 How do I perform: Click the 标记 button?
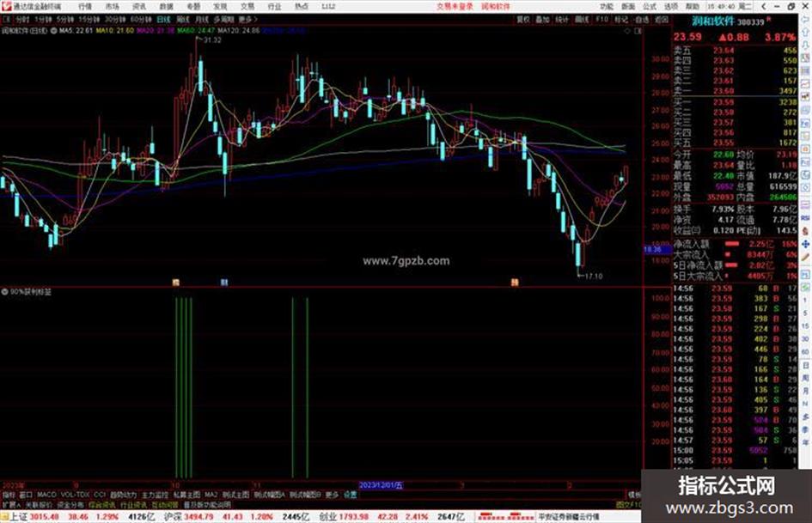click(x=621, y=20)
